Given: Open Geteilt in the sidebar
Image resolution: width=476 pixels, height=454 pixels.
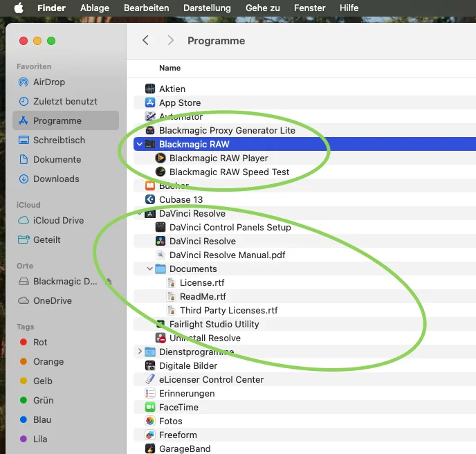Looking at the screenshot, I should tap(66, 239).
